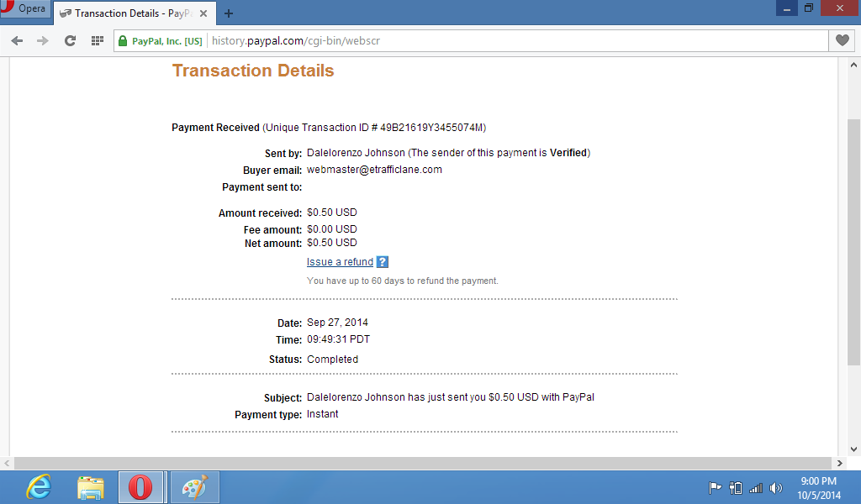The image size is (861, 504).
Task: Open the Speed Dial grid
Action: click(x=98, y=40)
